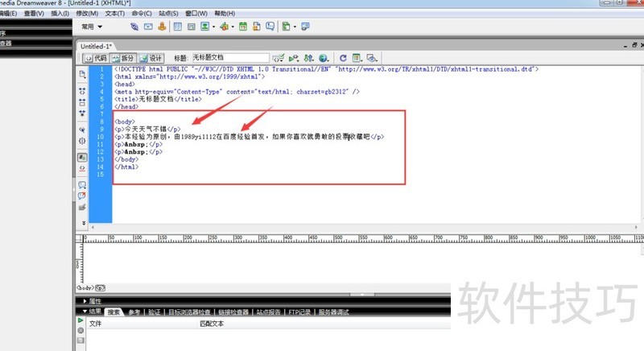Click Select Parent Tag coding icon
This screenshot has width=644, height=351.
[x=82, y=130]
